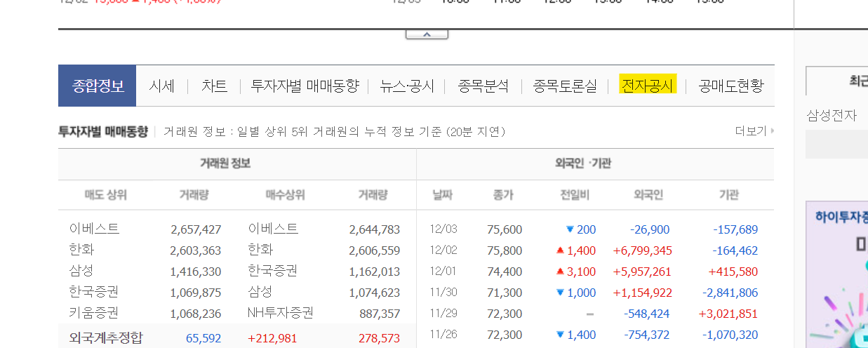Screen dimensions: 868x348
Task: Select the highlighted 전자공시 tab
Action: pyautogui.click(x=647, y=86)
